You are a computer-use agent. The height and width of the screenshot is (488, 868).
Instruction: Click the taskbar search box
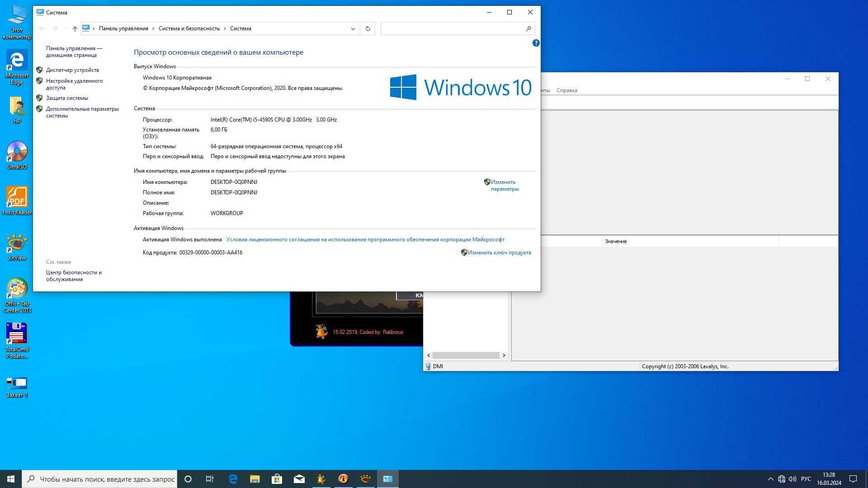click(99, 479)
